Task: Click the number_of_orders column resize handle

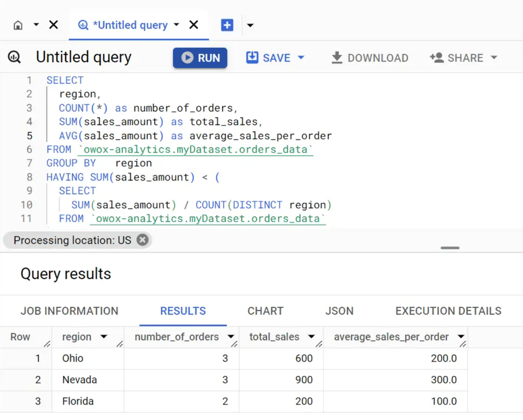Action: 234,344
